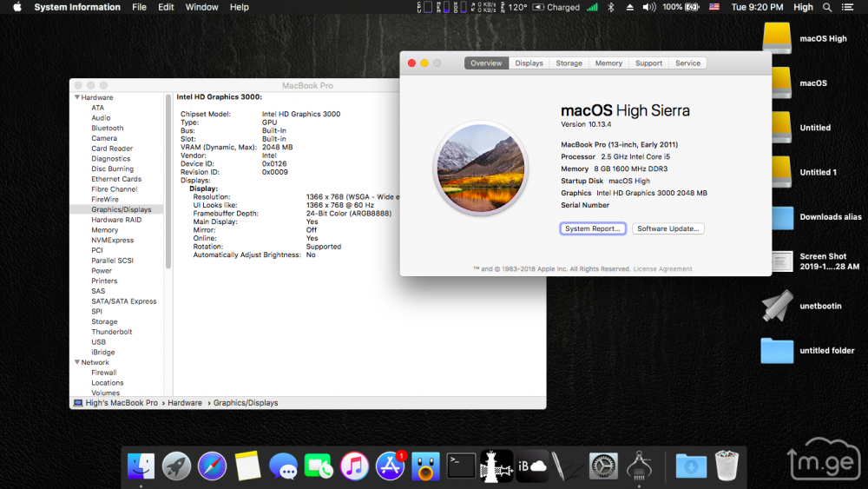Screen dimensions: 868x489
Task: Launch Safari from the dock
Action: click(x=212, y=466)
